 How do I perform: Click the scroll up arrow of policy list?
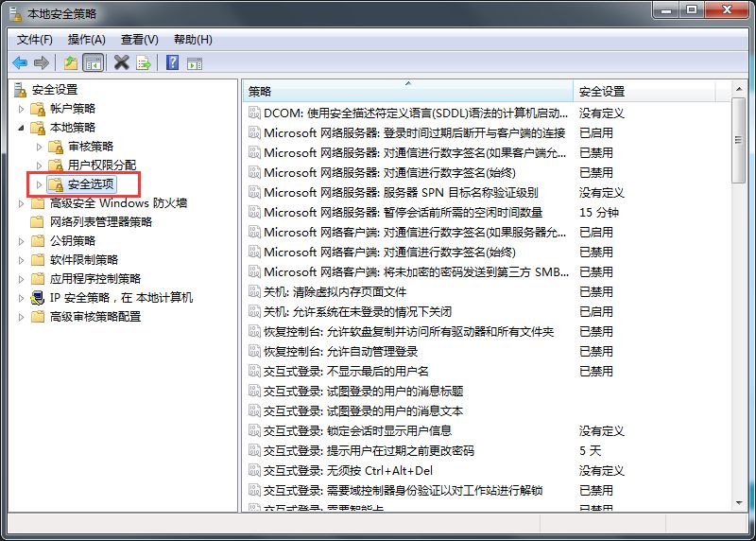tap(739, 89)
